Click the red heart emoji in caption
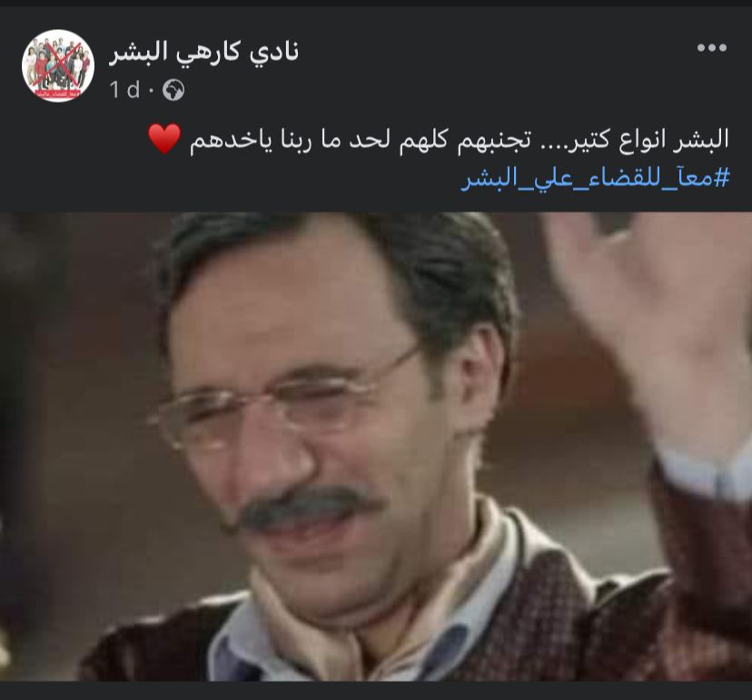Image resolution: width=752 pixels, height=700 pixels. 164,139
